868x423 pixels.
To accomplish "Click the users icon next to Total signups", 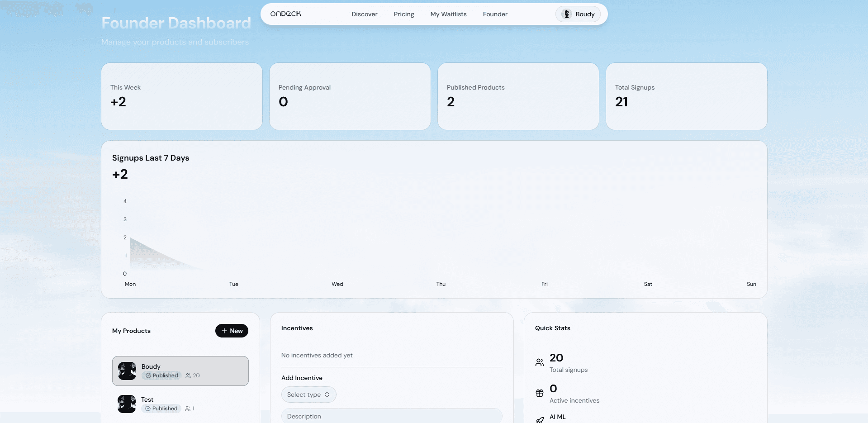I will coord(539,362).
